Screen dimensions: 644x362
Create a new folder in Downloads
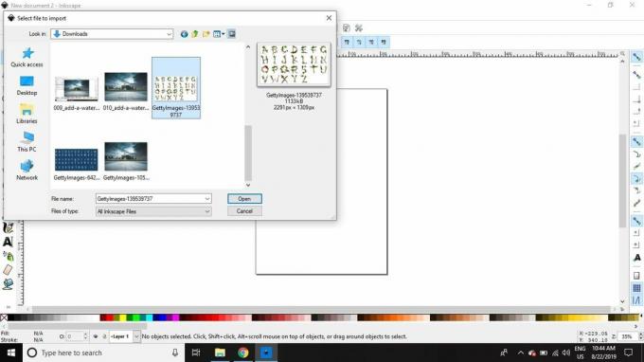(x=206, y=34)
